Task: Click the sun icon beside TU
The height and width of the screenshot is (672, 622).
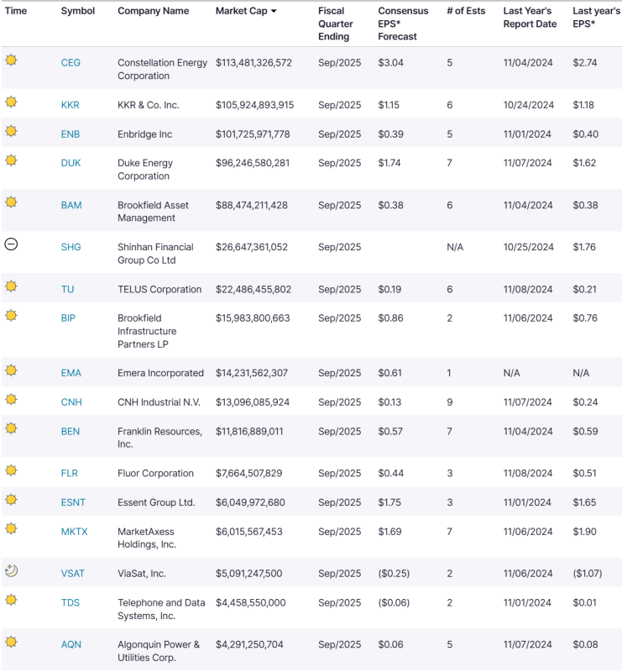Action: 11,286
